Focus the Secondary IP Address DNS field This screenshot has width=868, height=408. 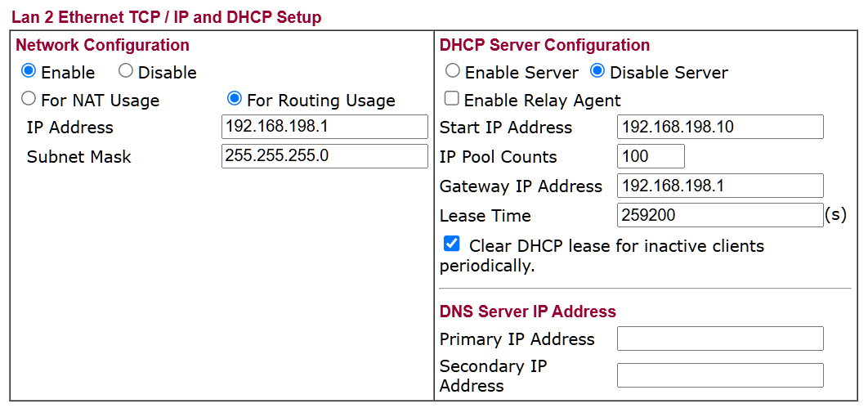pos(719,375)
